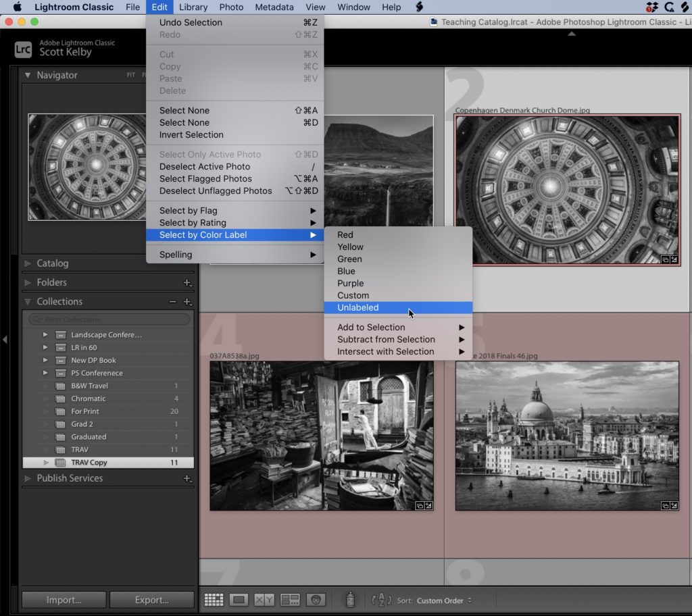The image size is (692, 616).
Task: Add Publish Services with plus icon
Action: tap(187, 478)
